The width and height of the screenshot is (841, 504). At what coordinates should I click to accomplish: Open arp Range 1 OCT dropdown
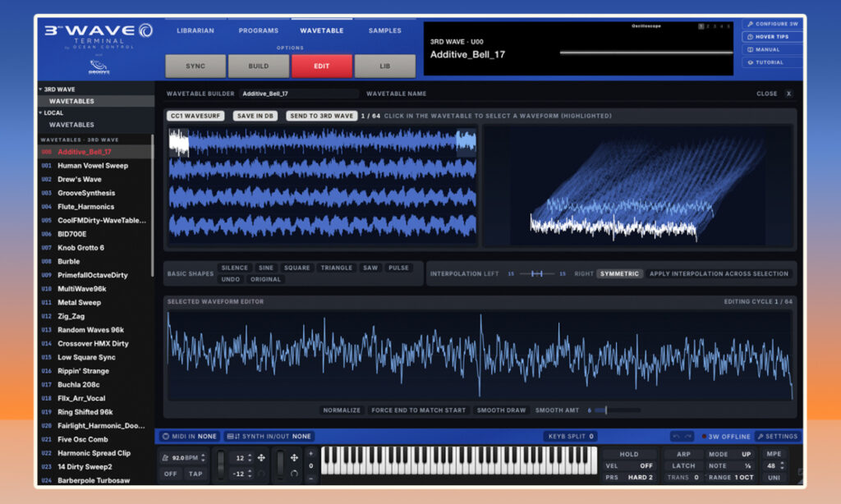click(x=731, y=477)
